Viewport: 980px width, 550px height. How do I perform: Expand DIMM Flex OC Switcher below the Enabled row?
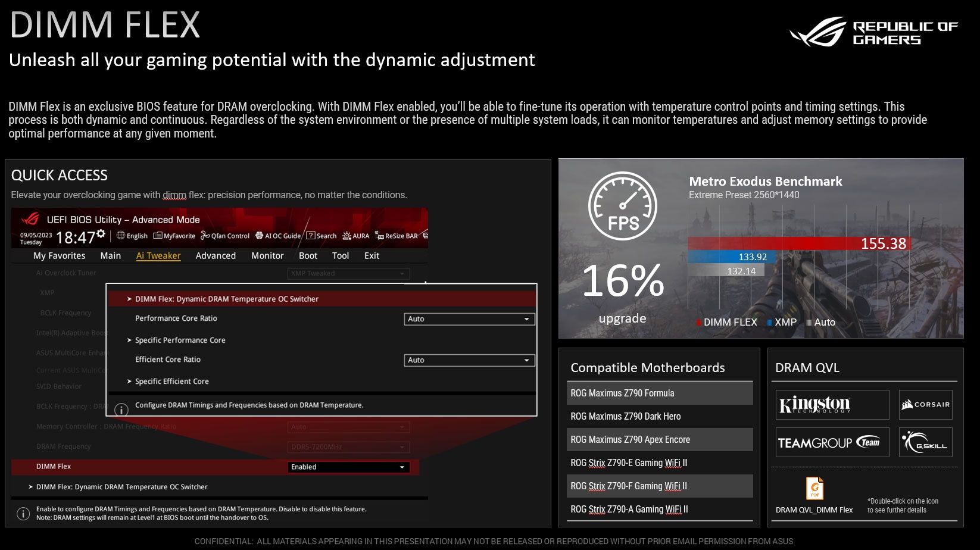tap(118, 487)
